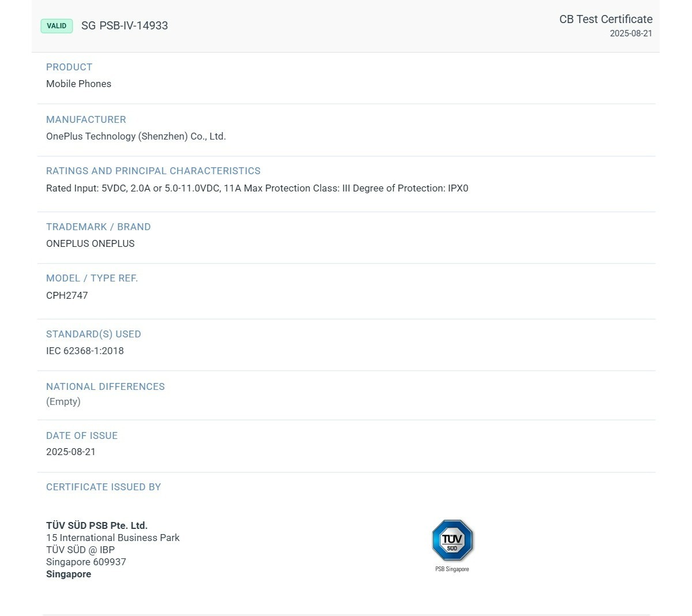Select model reference CPH2747
692x616 pixels.
tap(67, 295)
